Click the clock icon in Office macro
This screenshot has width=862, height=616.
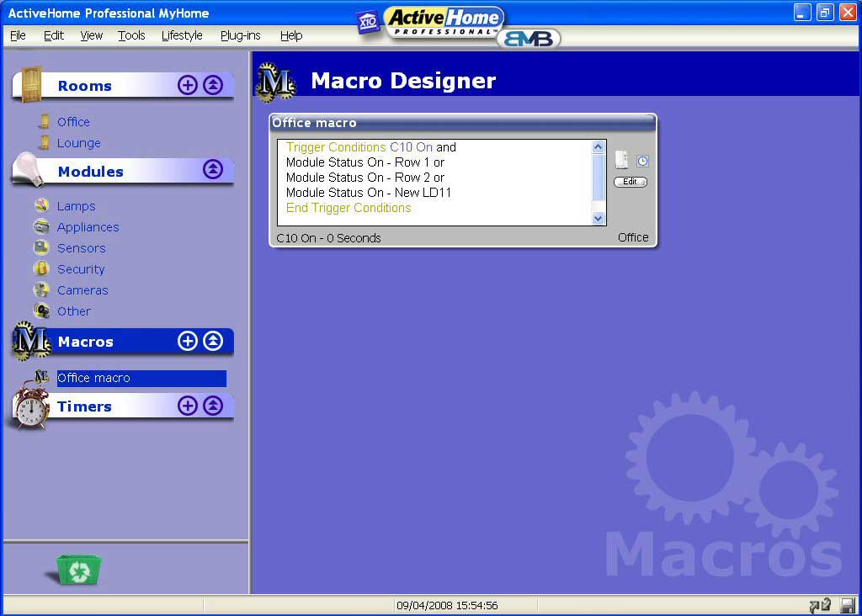(x=642, y=161)
